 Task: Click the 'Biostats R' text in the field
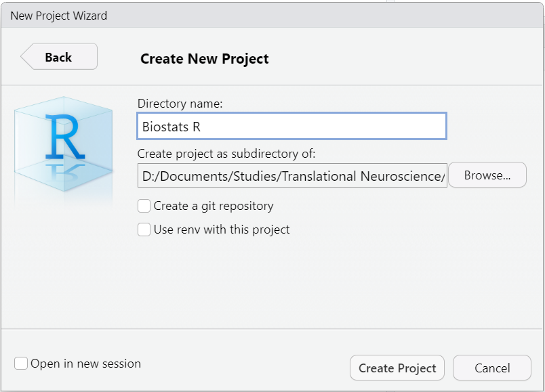(x=171, y=127)
